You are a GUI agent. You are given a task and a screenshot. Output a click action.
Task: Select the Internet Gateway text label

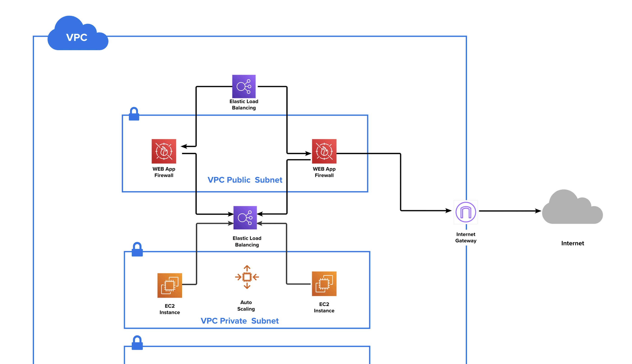(x=466, y=238)
